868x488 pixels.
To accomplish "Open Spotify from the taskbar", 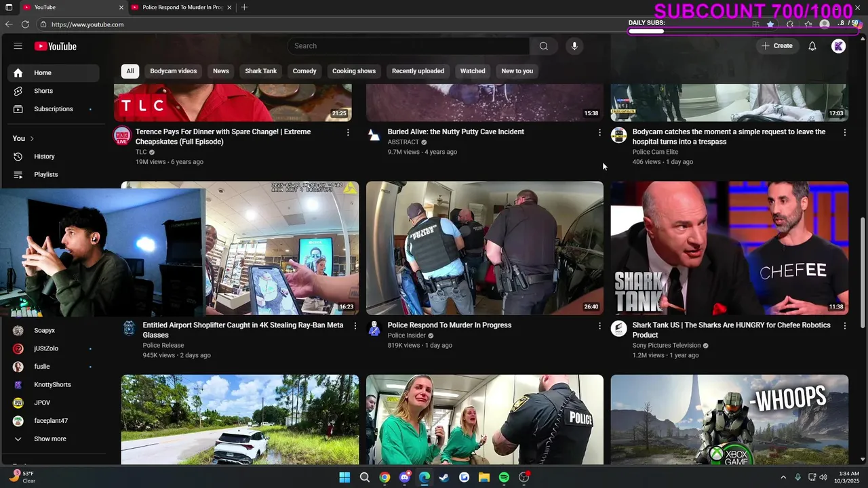I will pos(504,477).
